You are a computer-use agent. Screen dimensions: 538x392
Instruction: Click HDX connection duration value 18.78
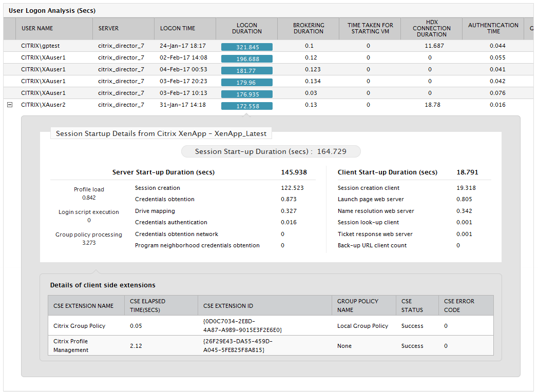[x=432, y=105]
